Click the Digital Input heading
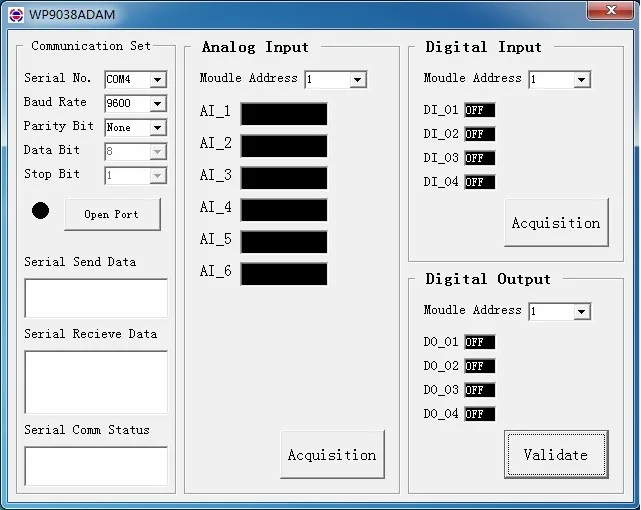This screenshot has width=641, height=510. (483, 47)
